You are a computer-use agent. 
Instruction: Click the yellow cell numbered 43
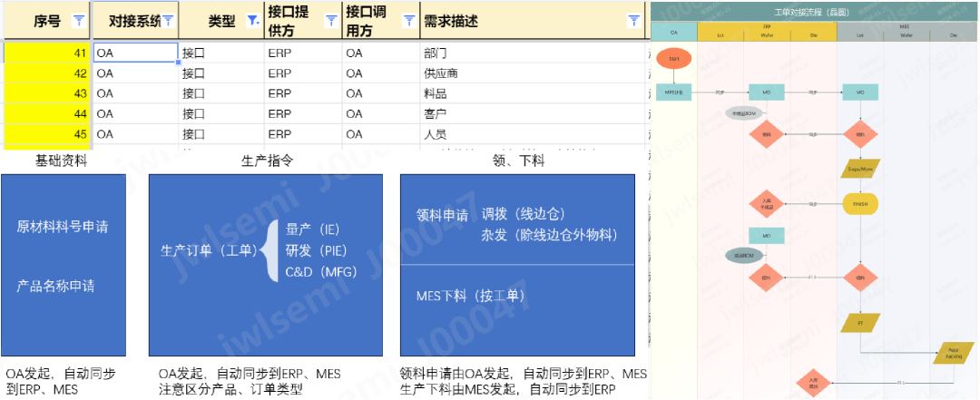[45, 93]
